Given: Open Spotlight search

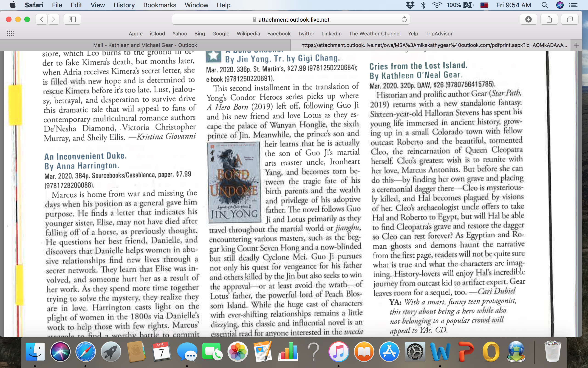Looking at the screenshot, I should (x=545, y=5).
